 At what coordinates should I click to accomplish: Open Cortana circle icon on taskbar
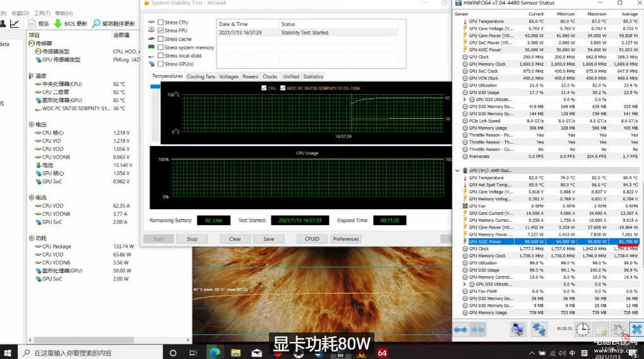(x=173, y=353)
